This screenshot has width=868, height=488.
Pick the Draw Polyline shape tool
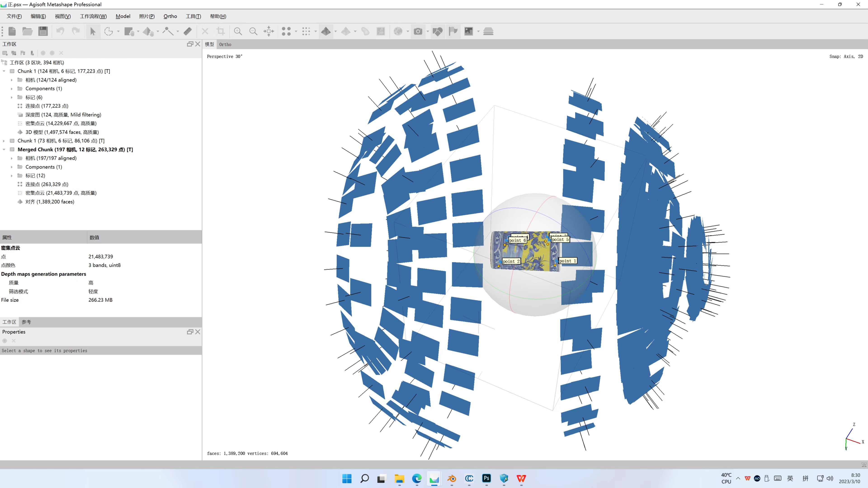coord(168,31)
